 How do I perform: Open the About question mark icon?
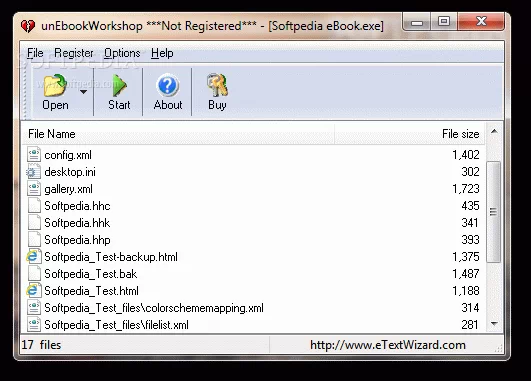(168, 85)
